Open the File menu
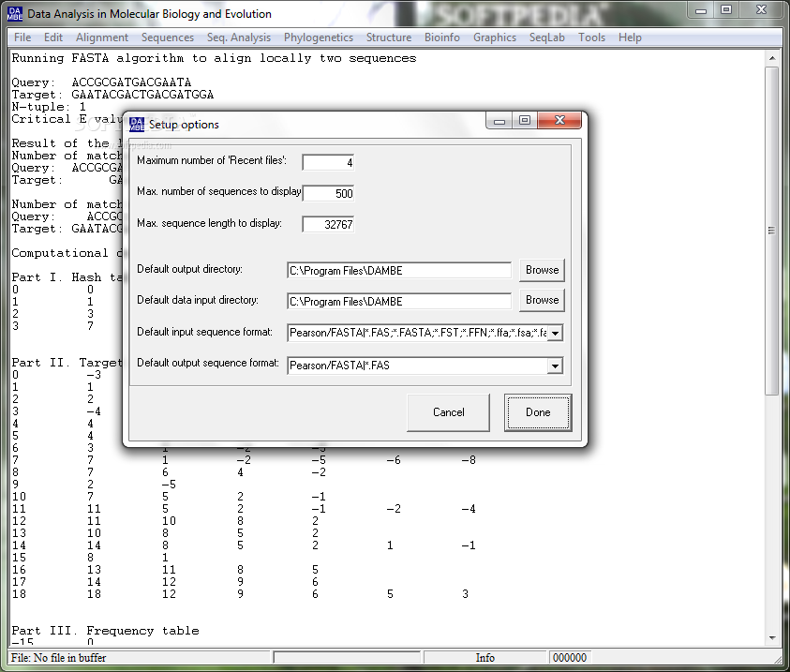Viewport: 790px width, 672px height. point(22,37)
